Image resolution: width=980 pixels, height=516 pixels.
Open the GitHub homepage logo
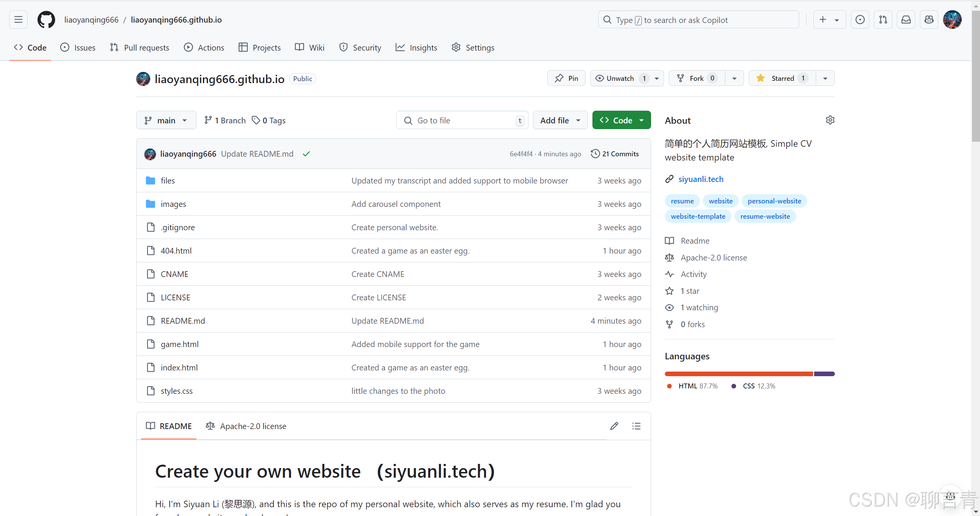coord(46,20)
